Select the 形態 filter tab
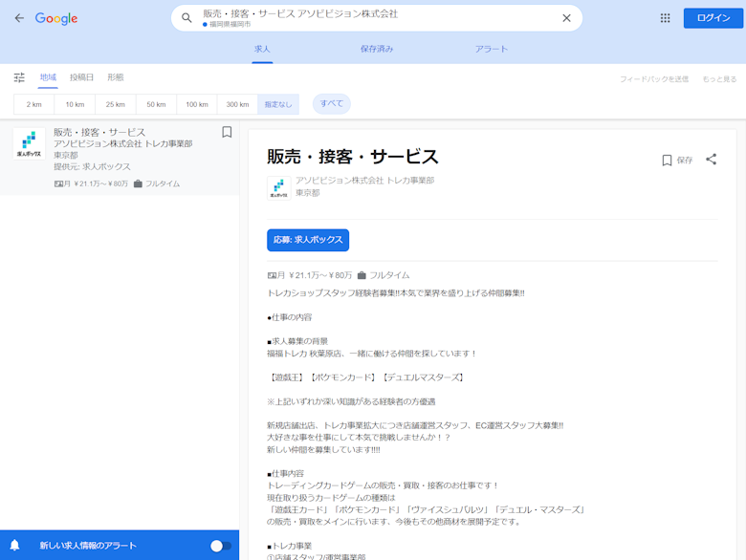Image resolution: width=746 pixels, height=560 pixels. click(116, 77)
